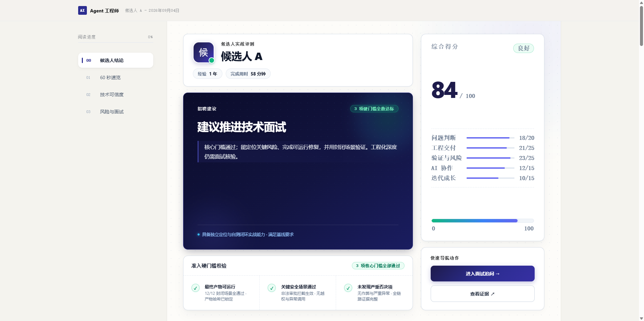
Task: Click the AI logo icon in header
Action: (x=83, y=10)
